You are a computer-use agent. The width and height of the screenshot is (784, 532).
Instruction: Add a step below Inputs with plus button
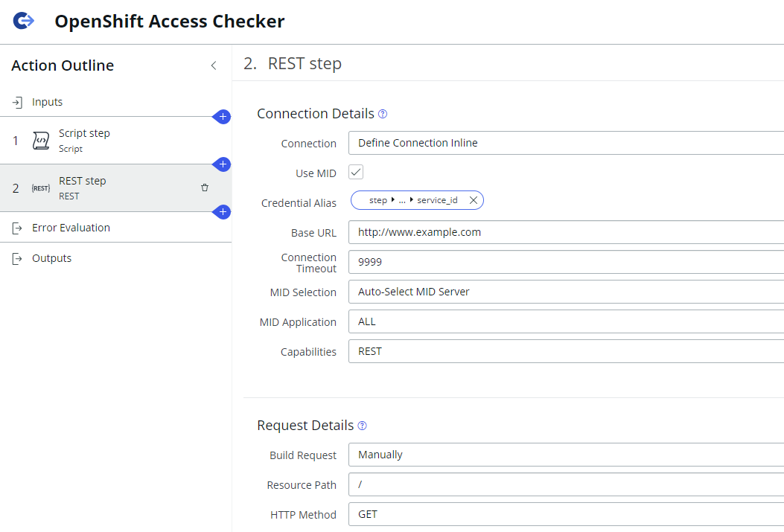tap(223, 117)
